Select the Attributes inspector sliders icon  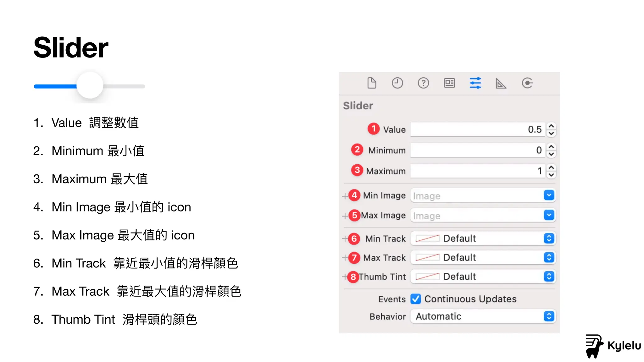click(475, 83)
